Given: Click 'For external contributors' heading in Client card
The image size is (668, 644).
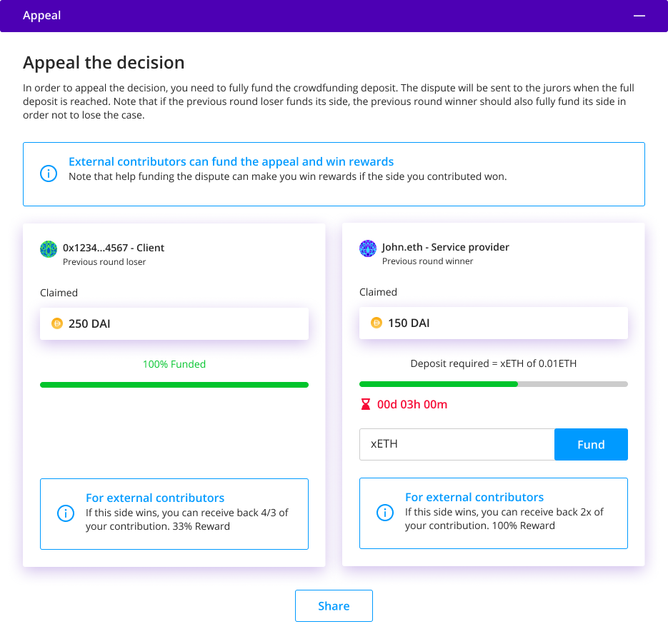Looking at the screenshot, I should click(155, 498).
